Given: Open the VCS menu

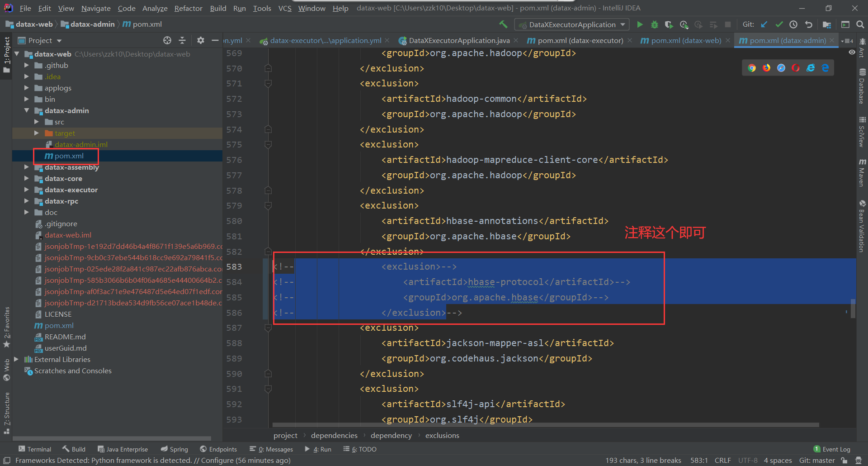Looking at the screenshot, I should pos(285,8).
